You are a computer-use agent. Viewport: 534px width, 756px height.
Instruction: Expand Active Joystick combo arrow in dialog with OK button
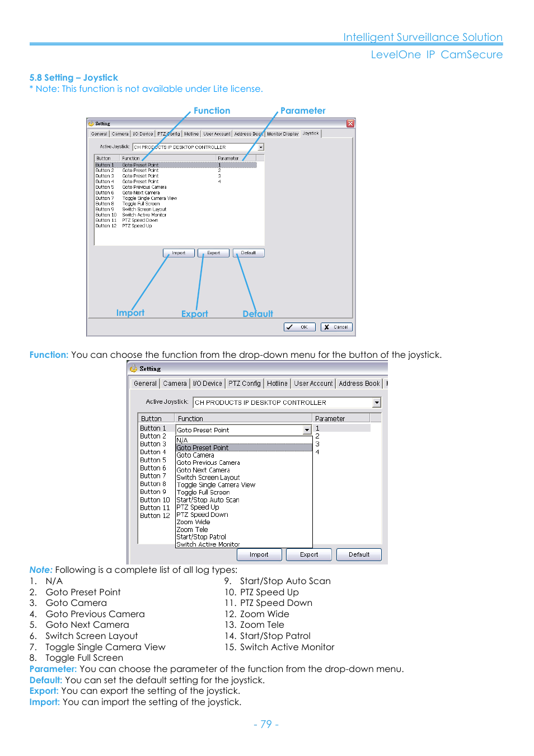click(x=261, y=147)
